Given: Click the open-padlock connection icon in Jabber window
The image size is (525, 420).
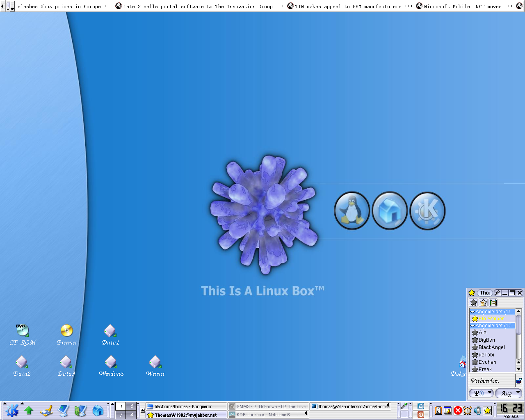Looking at the screenshot, I should pos(519,380).
